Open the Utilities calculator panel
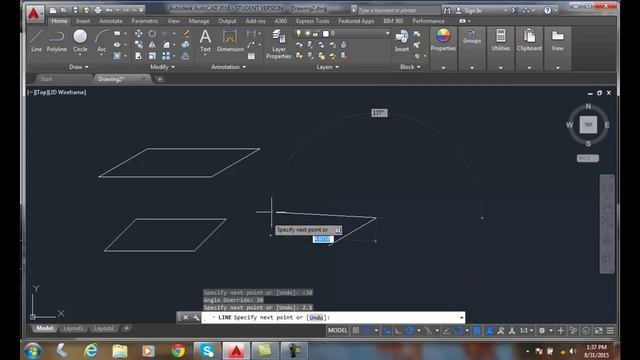640x360 pixels. tap(500, 40)
